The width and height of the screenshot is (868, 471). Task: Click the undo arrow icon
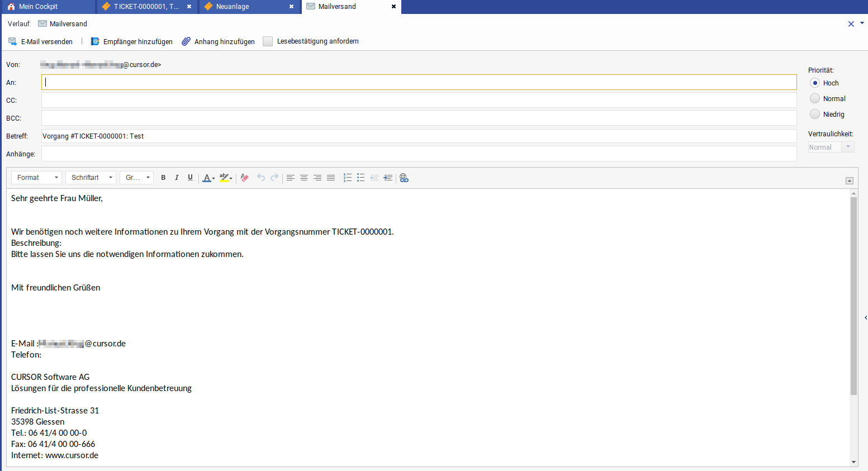[x=260, y=178]
